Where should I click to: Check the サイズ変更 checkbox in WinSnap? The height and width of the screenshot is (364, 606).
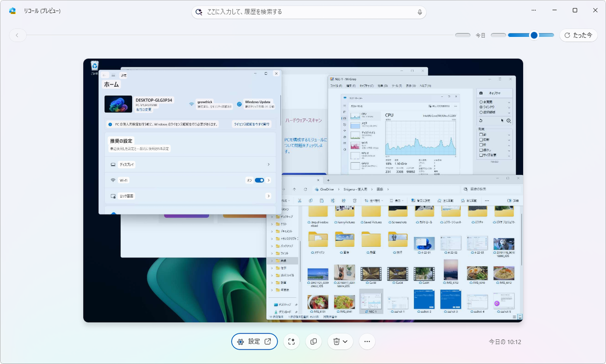point(481,156)
